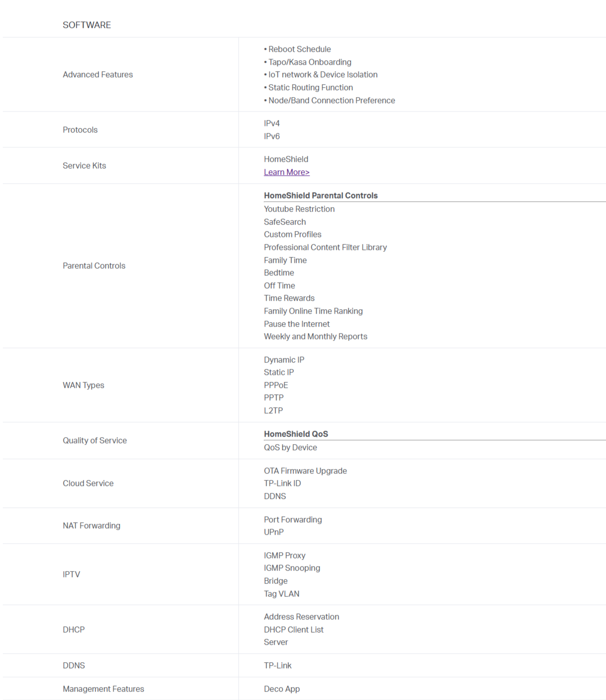Select the IPv6 protocol text
The image size is (606, 700).
coord(272,136)
